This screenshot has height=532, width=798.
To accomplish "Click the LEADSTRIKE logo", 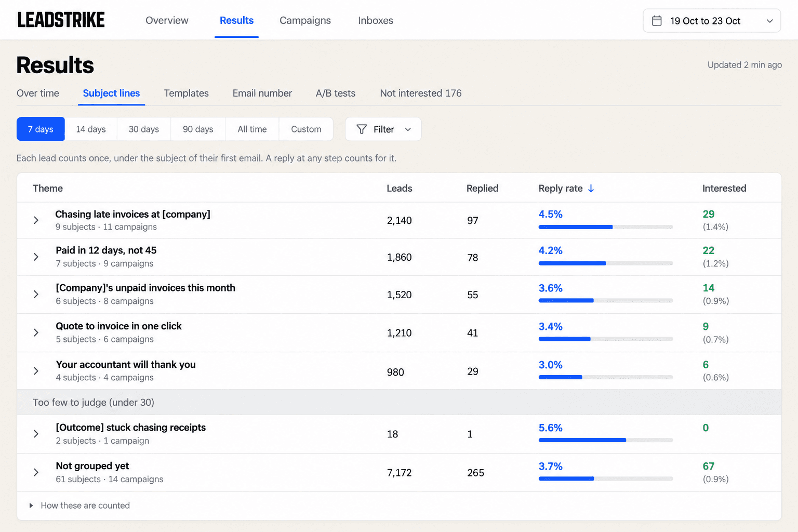I will click(x=61, y=20).
